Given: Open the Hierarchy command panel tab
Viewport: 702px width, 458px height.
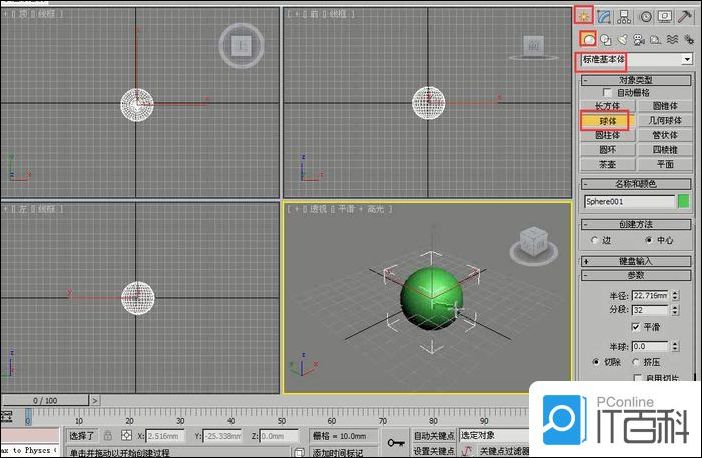Looking at the screenshot, I should (x=624, y=17).
